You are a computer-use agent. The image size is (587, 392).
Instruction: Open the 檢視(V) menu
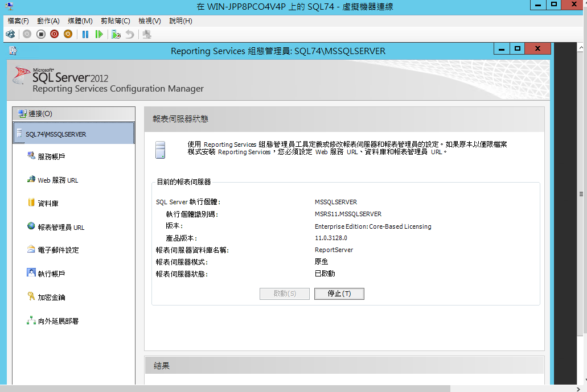pos(149,21)
